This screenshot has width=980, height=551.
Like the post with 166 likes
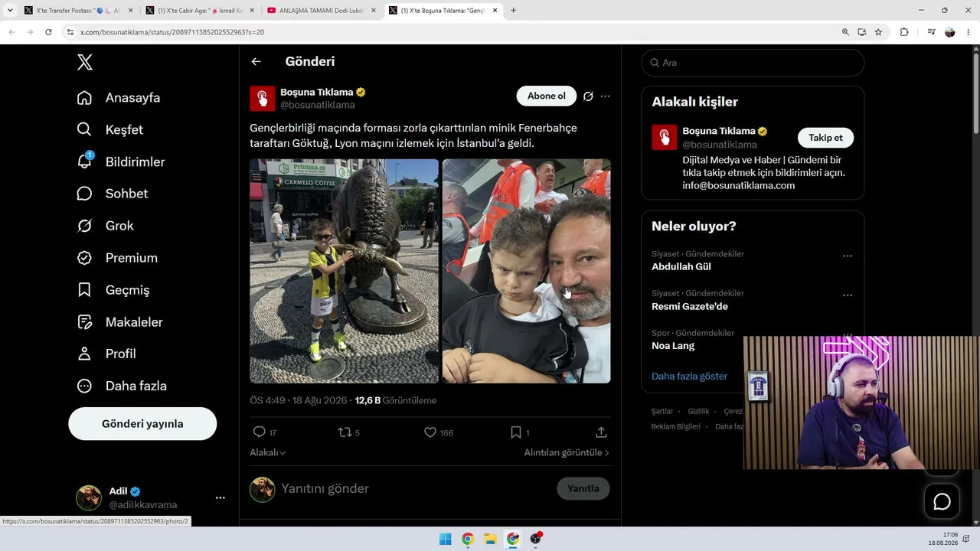point(430,432)
